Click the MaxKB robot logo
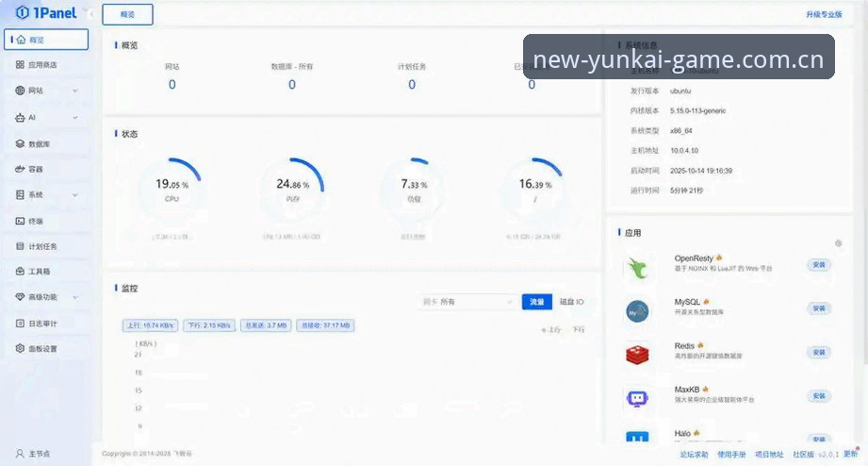 637,398
